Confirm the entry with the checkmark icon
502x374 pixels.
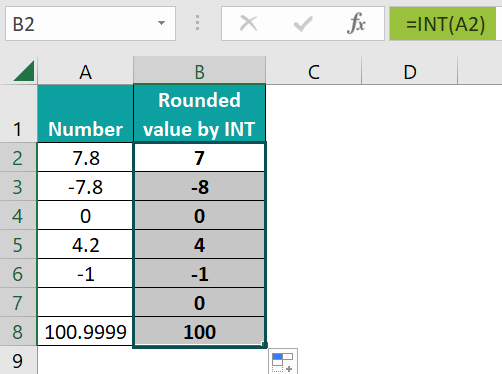click(x=303, y=24)
